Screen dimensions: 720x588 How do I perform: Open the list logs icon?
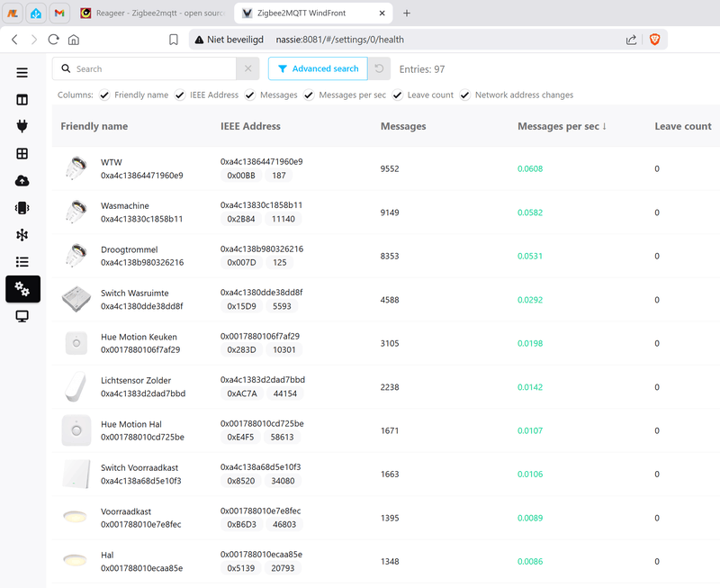tap(22, 262)
